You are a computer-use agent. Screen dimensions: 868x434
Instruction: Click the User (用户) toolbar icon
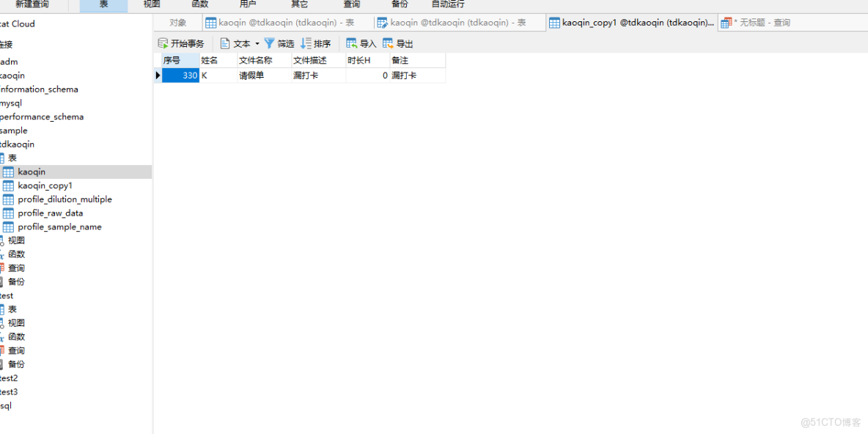(x=248, y=4)
